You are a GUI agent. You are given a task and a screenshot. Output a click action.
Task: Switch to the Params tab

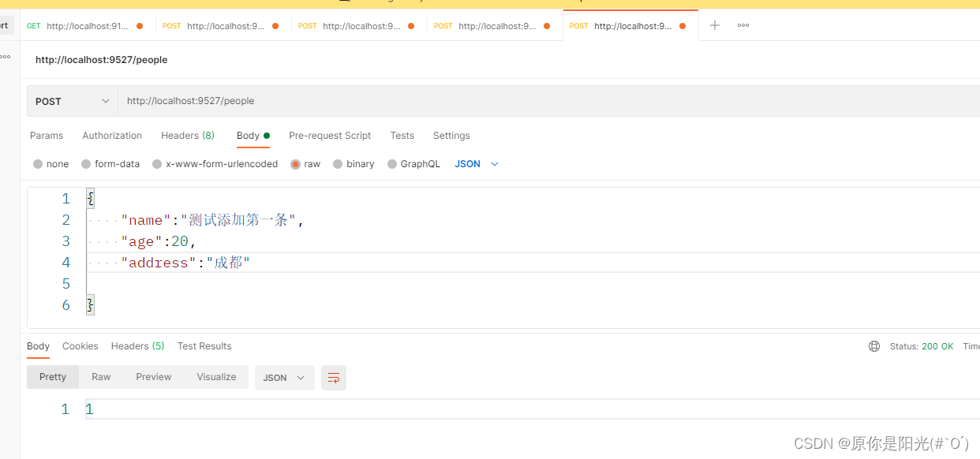(47, 136)
